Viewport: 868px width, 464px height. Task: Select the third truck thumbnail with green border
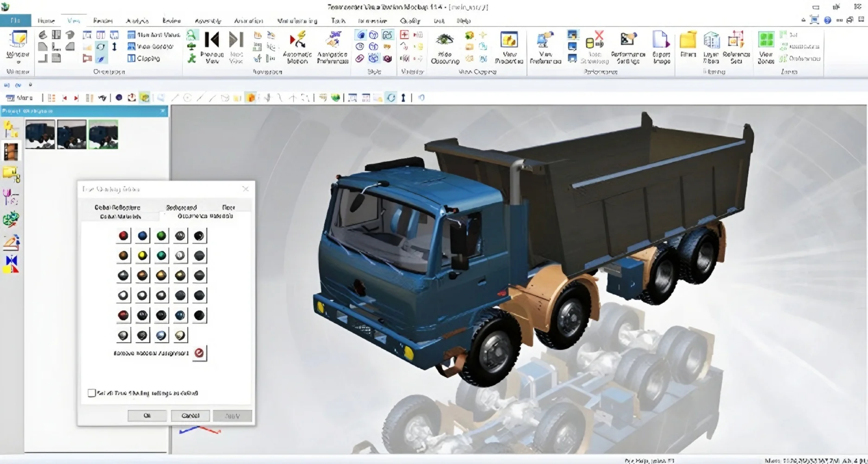click(x=103, y=135)
